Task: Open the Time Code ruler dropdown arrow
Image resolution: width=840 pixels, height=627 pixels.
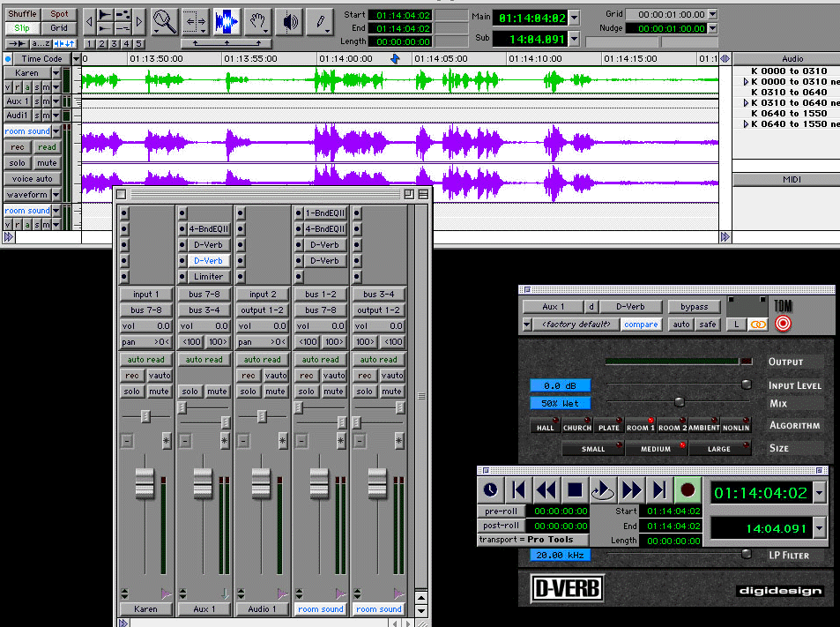Action: 76,59
